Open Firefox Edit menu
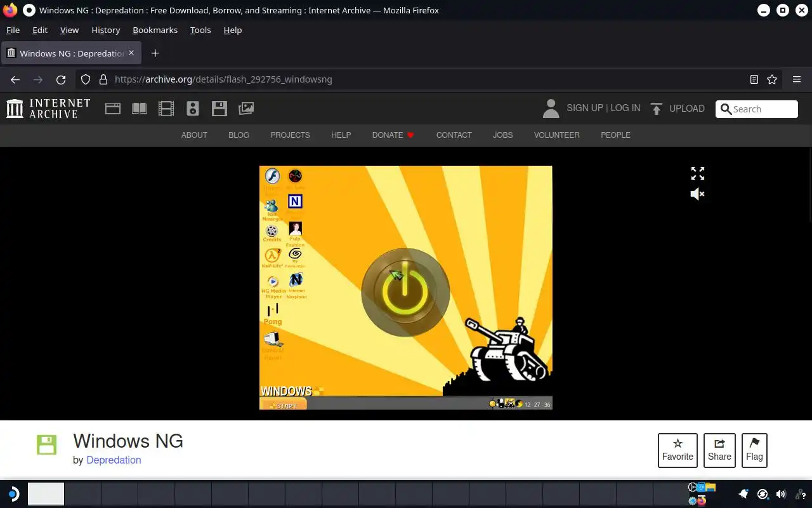Image resolution: width=812 pixels, height=508 pixels. [40, 30]
